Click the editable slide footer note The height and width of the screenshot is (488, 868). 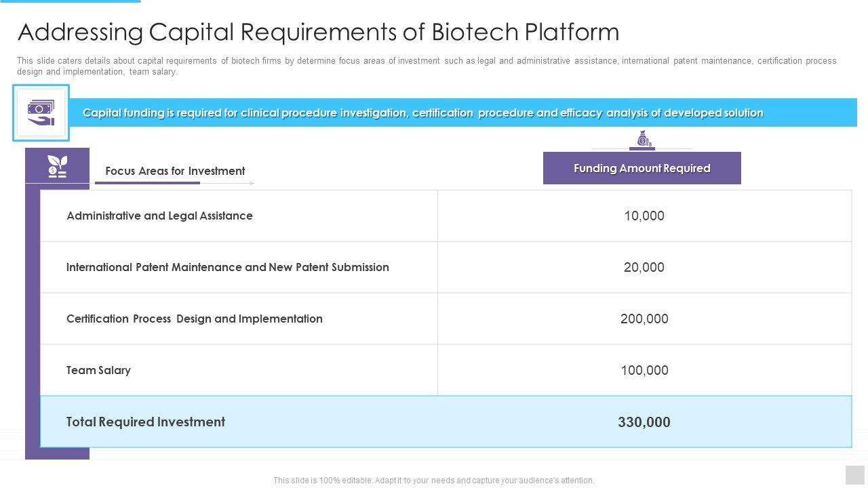pos(433,480)
